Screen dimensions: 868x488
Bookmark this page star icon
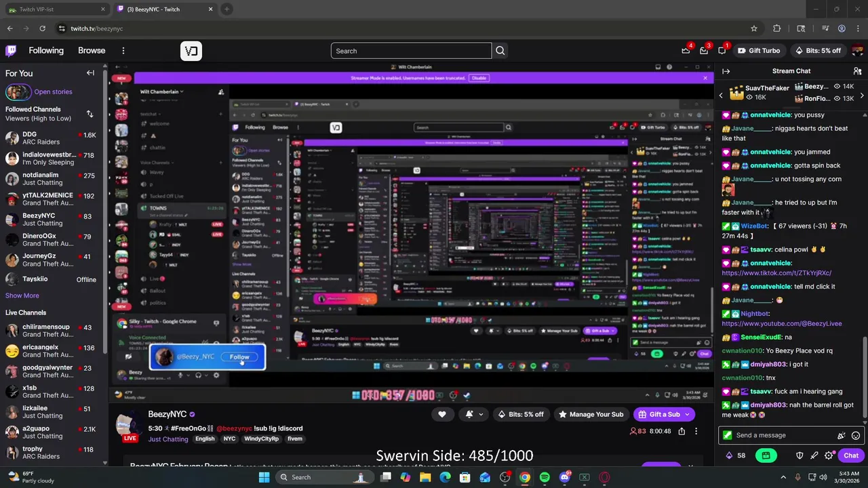click(753, 28)
